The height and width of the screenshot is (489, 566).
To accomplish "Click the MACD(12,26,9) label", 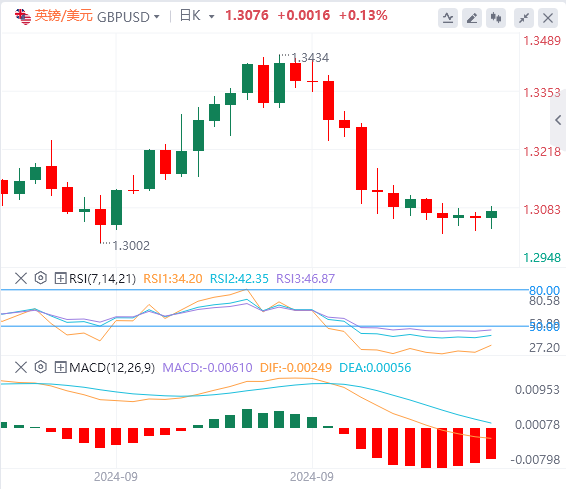I will [x=112, y=368].
